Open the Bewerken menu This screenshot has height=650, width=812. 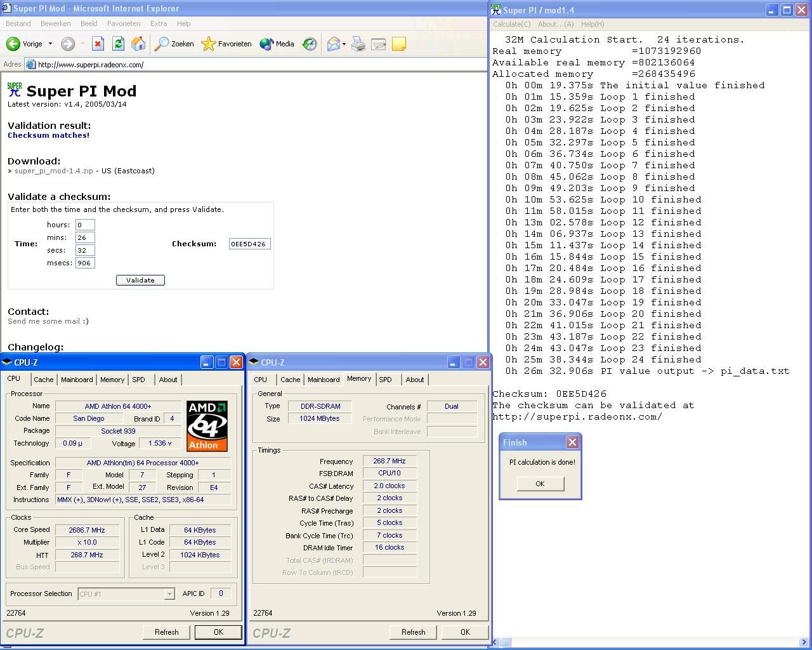click(56, 23)
